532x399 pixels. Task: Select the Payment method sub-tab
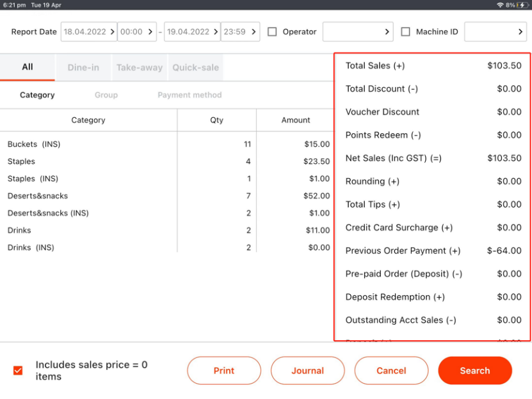(189, 95)
